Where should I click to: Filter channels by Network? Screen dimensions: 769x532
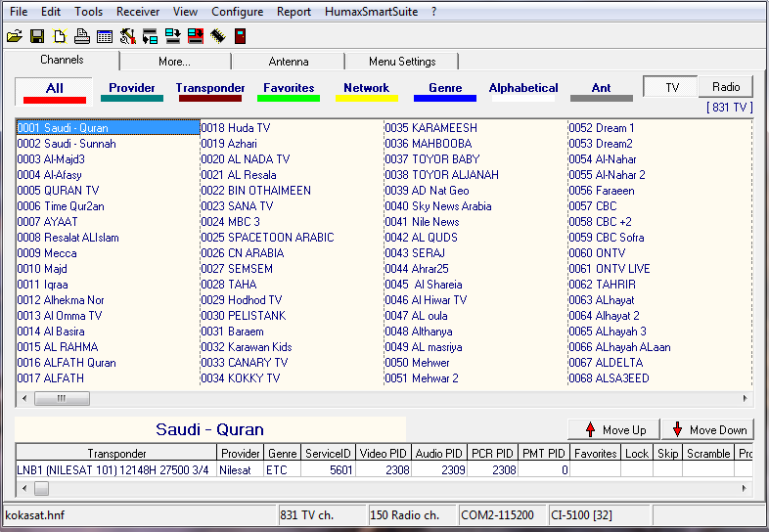pyautogui.click(x=366, y=91)
